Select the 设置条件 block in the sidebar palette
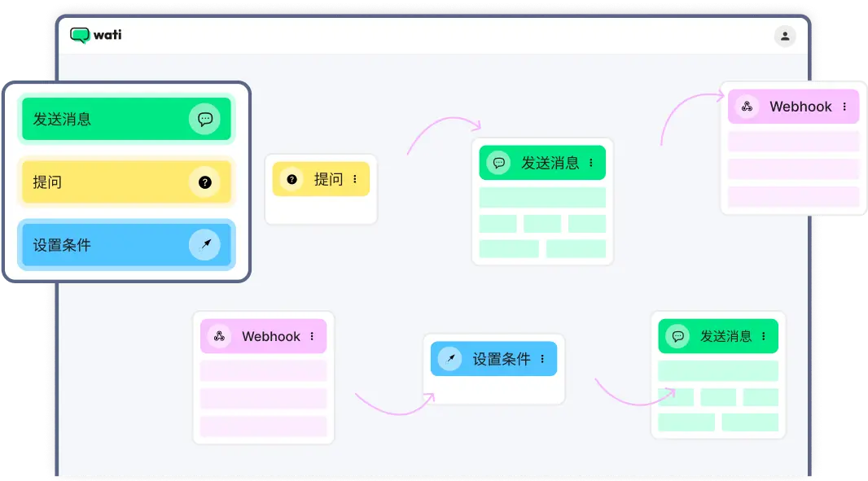Viewport: 868px width, 481px height. (x=126, y=244)
